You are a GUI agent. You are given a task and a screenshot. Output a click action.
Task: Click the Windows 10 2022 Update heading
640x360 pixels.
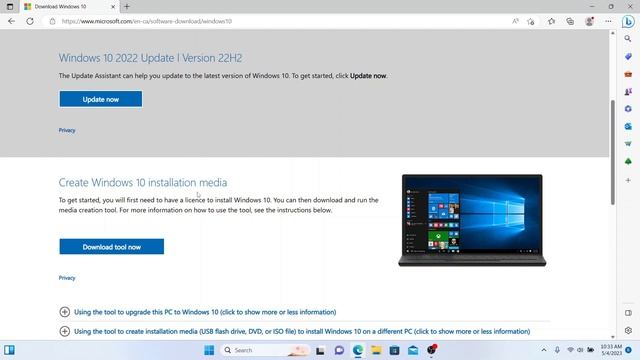point(150,58)
